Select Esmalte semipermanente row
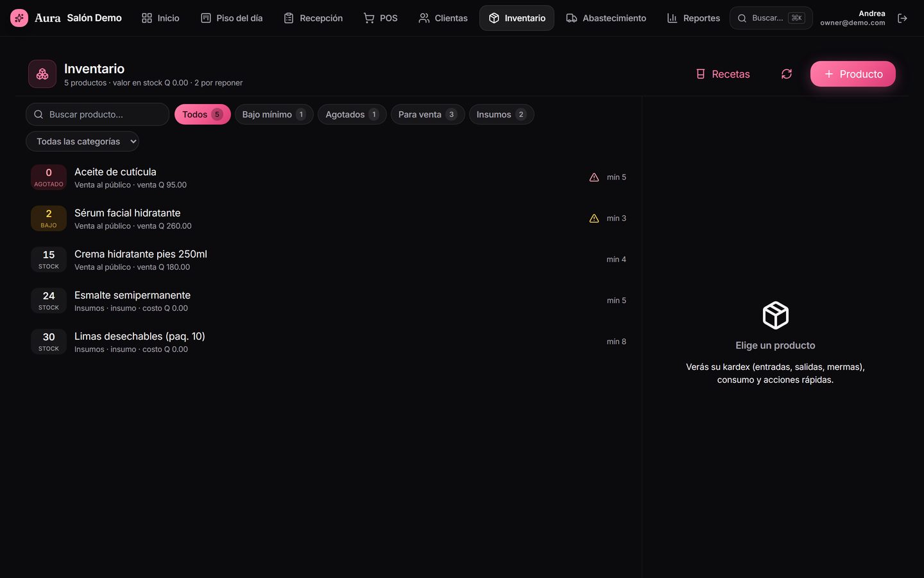Viewport: 924px width, 578px height. tap(329, 301)
